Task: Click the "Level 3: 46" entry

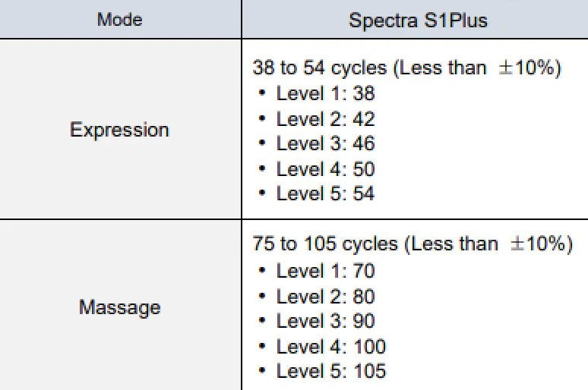Action: [x=325, y=143]
